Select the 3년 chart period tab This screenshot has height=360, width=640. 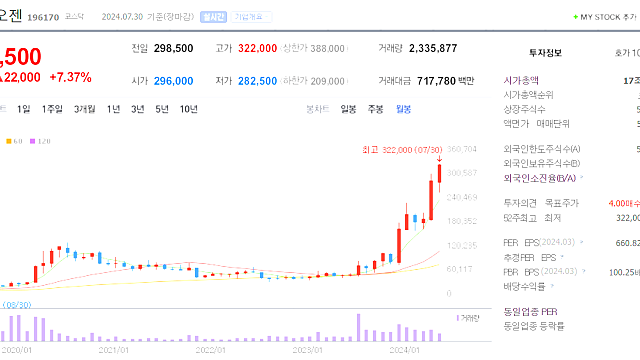(x=138, y=109)
